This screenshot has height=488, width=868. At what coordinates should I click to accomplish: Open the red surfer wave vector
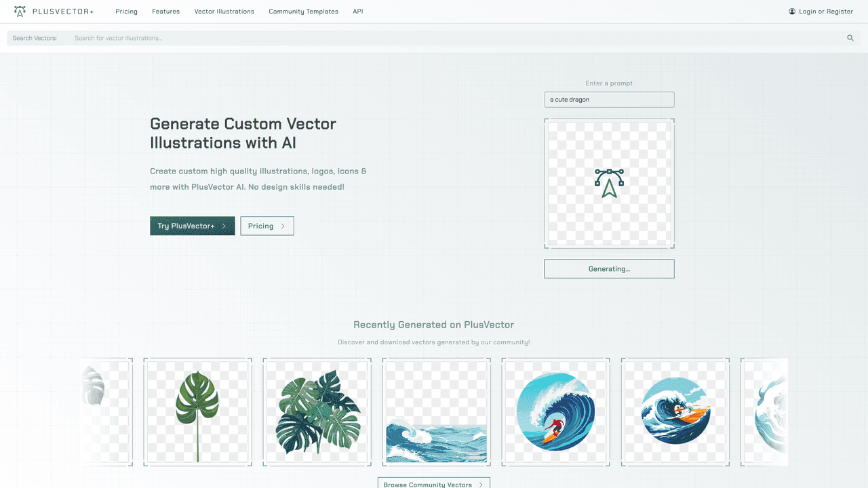click(555, 412)
